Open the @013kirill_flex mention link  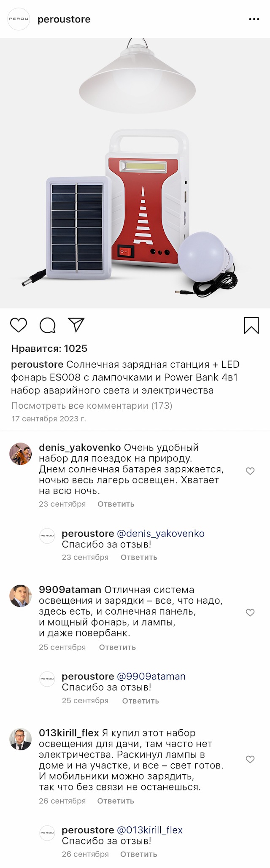(x=150, y=830)
